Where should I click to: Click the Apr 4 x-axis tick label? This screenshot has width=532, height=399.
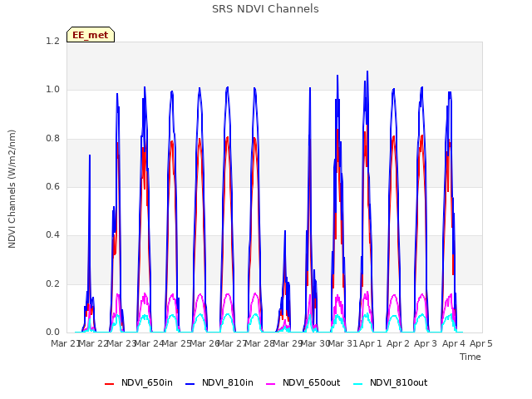pyautogui.click(x=454, y=343)
